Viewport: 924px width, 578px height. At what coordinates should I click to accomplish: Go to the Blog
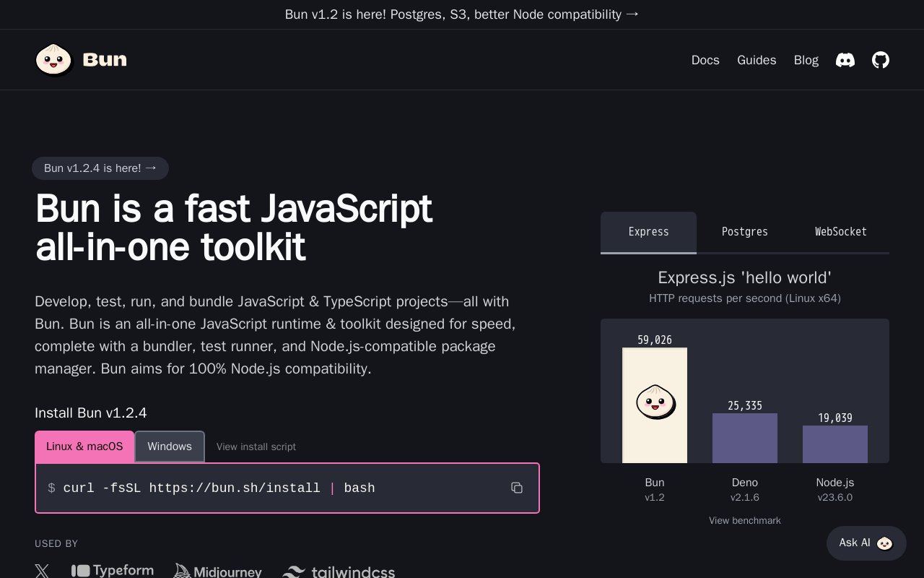(x=806, y=60)
